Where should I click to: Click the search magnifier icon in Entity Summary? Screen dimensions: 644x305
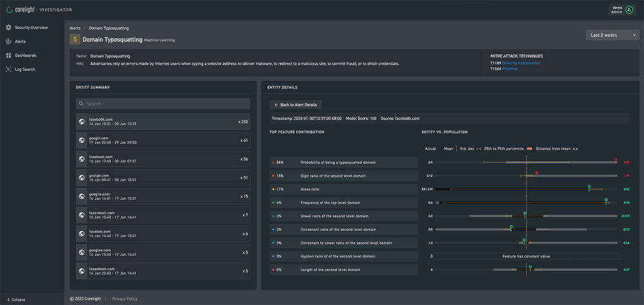tap(81, 104)
